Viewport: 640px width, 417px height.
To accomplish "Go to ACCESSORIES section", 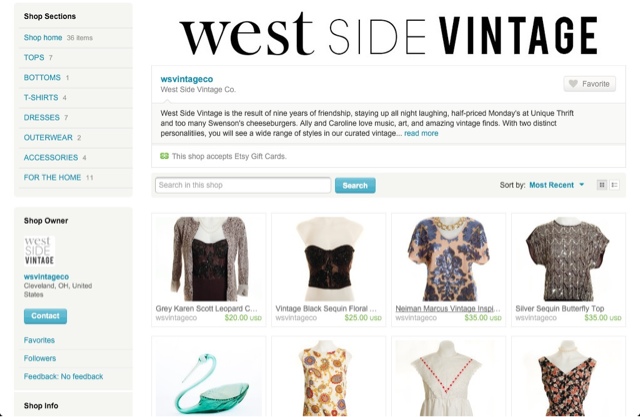I will click(51, 157).
